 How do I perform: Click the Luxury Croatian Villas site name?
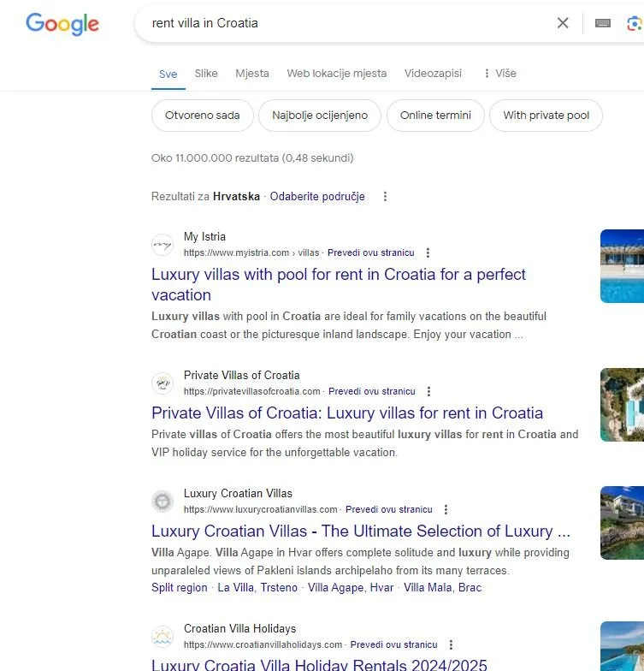pyautogui.click(x=238, y=493)
